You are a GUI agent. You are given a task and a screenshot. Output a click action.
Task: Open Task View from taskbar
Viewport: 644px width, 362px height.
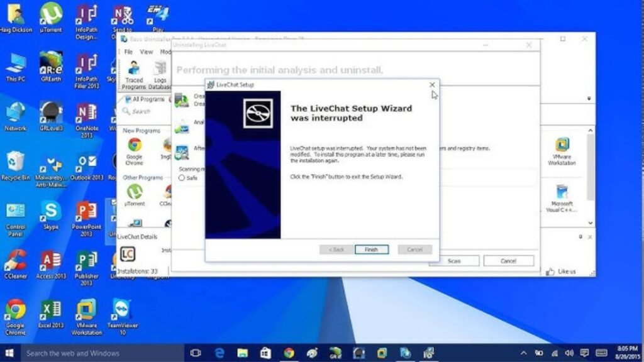pyautogui.click(x=196, y=353)
